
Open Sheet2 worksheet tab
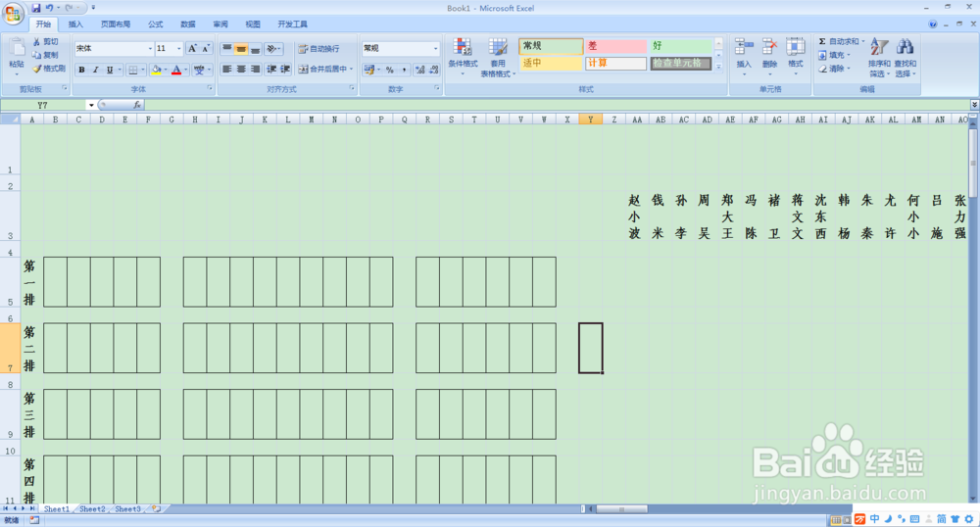point(92,509)
